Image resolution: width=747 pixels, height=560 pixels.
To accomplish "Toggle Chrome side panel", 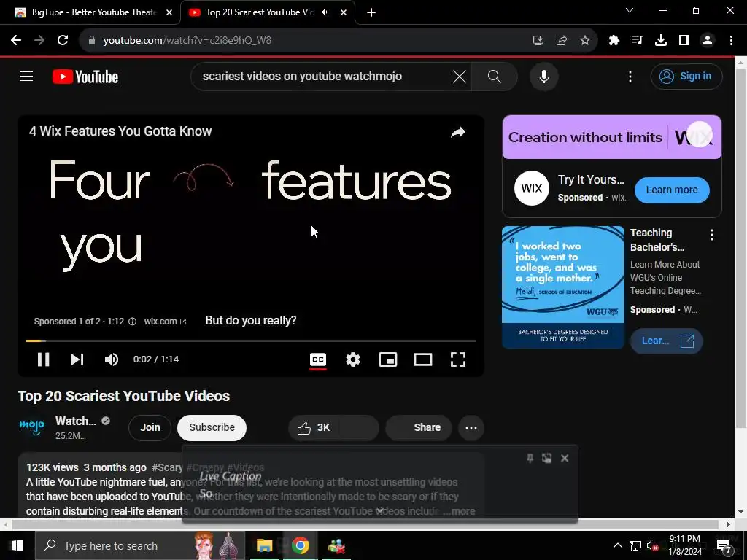I will [684, 41].
